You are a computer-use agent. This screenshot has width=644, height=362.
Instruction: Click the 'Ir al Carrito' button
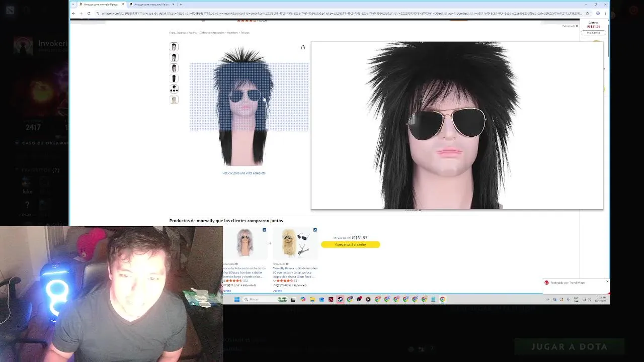pyautogui.click(x=593, y=33)
